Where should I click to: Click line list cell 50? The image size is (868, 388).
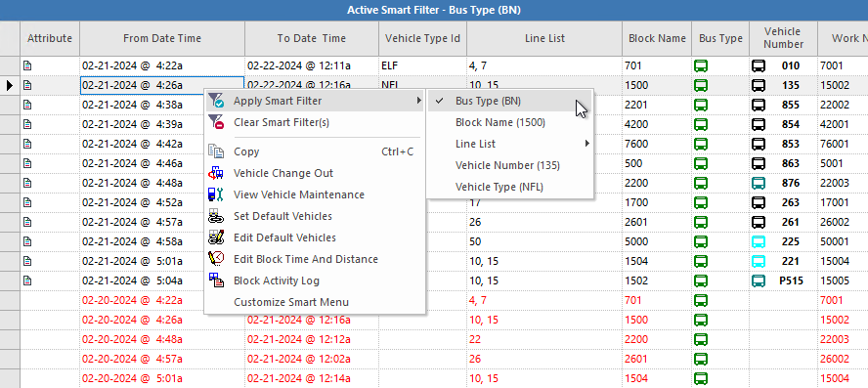pyautogui.click(x=544, y=241)
